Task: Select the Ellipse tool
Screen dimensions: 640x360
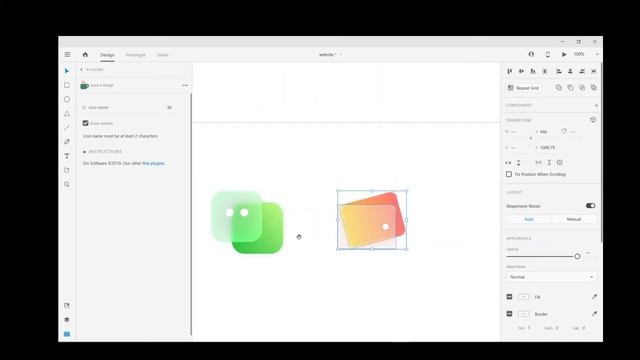Action: point(67,99)
